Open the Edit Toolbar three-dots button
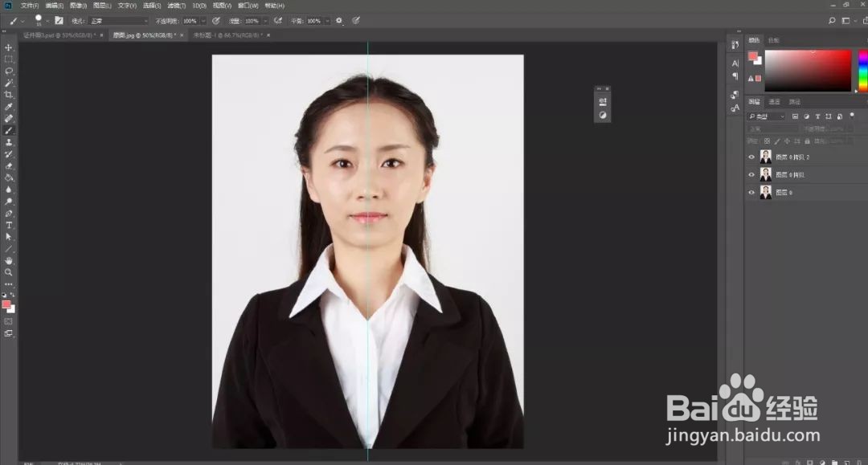Viewport: 868px width, 465px height. click(8, 284)
